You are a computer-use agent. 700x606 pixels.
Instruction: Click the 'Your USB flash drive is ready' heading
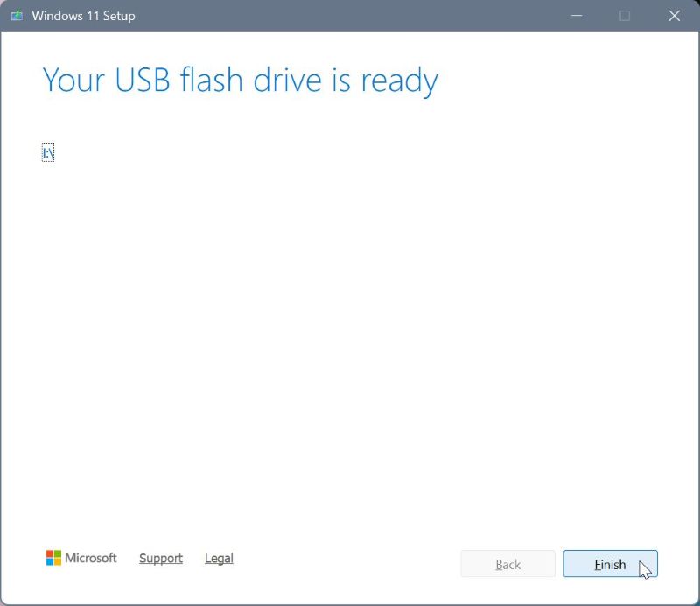[x=240, y=81]
